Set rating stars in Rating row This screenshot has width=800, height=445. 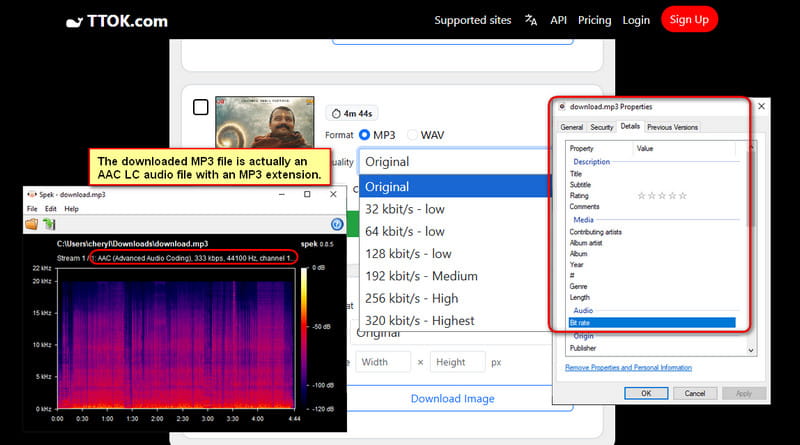[x=662, y=195]
